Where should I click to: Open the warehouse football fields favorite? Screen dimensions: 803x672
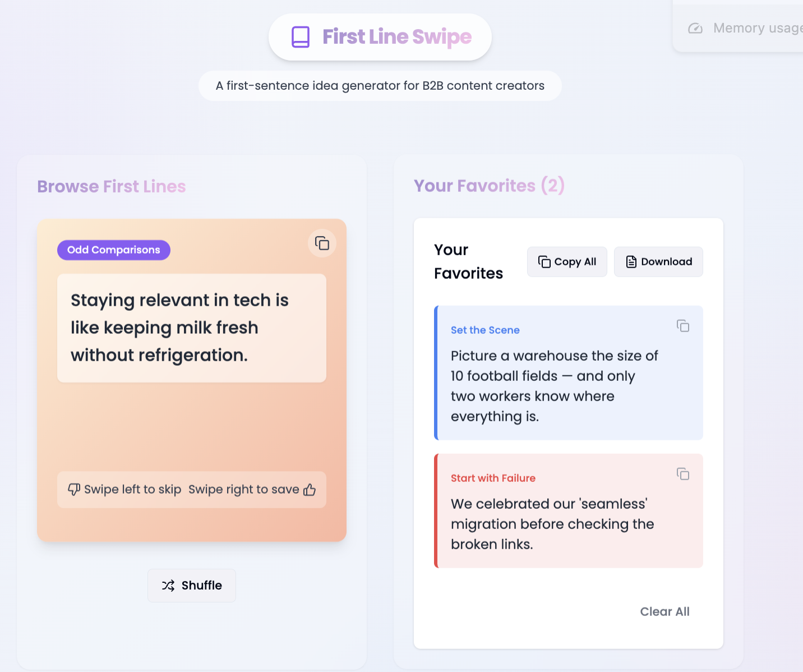click(569, 373)
